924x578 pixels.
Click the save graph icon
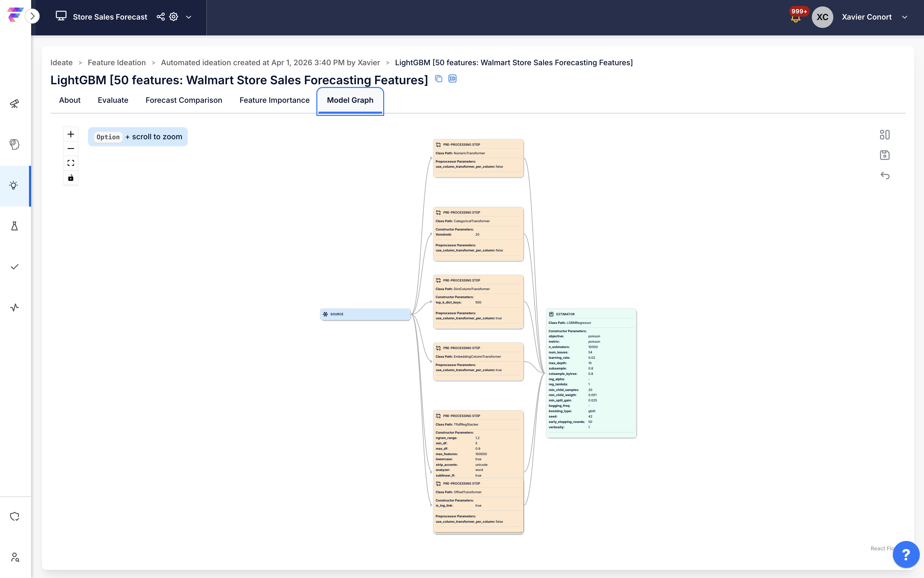point(884,155)
